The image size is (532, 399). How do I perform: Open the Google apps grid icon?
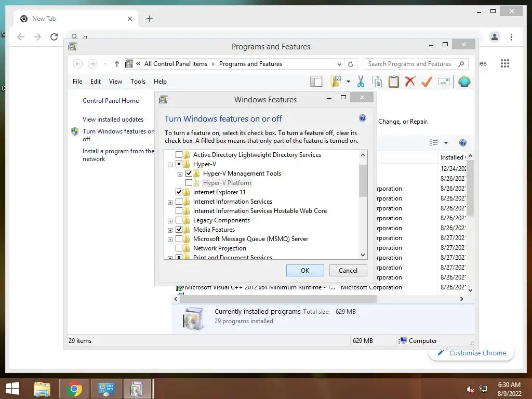[x=505, y=63]
